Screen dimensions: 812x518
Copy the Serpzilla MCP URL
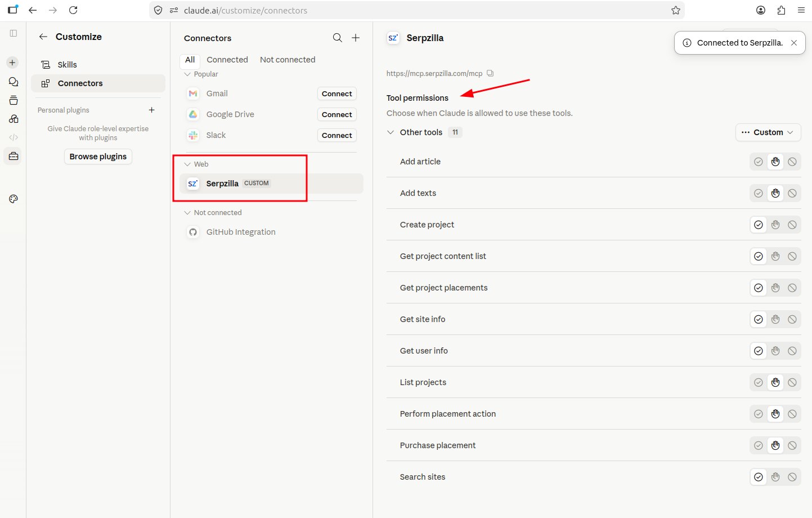pyautogui.click(x=490, y=73)
